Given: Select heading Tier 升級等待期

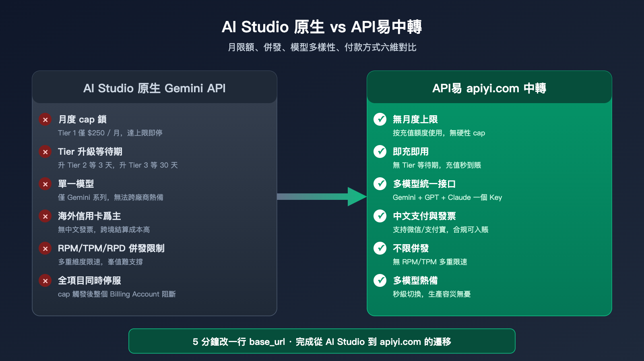Looking at the screenshot, I should pyautogui.click(x=90, y=152).
